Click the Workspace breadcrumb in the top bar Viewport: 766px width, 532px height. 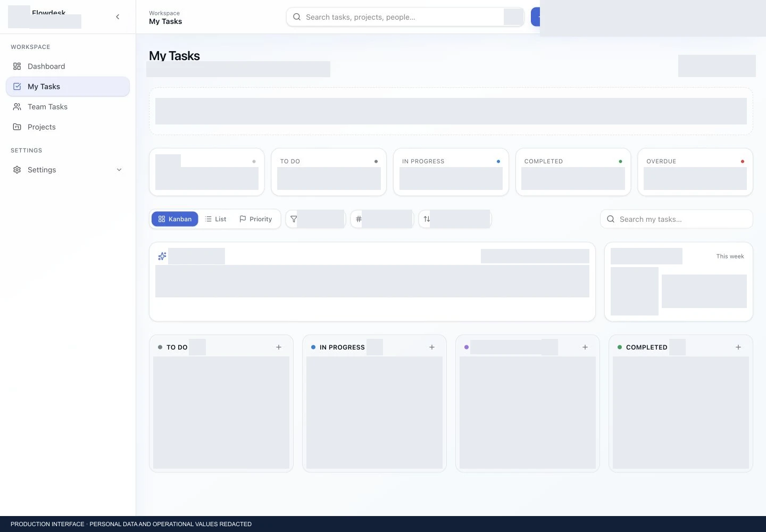(x=164, y=13)
